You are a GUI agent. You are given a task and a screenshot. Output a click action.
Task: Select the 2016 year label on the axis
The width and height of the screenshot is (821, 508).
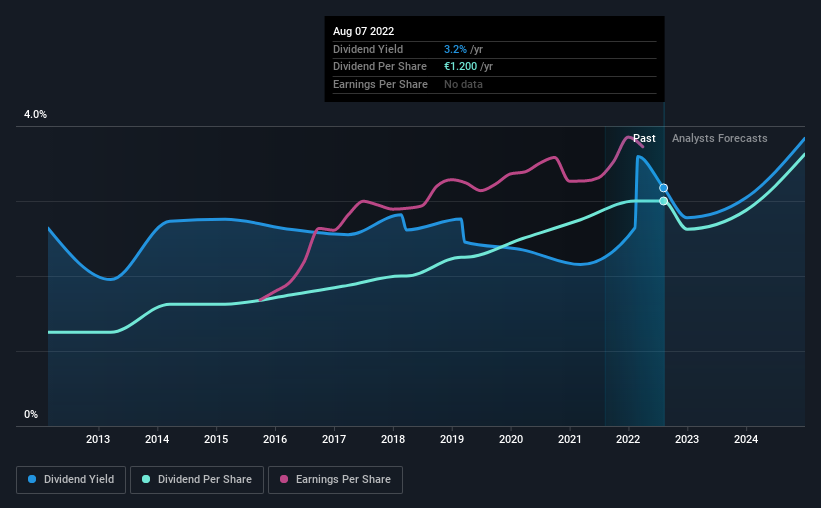(x=275, y=439)
